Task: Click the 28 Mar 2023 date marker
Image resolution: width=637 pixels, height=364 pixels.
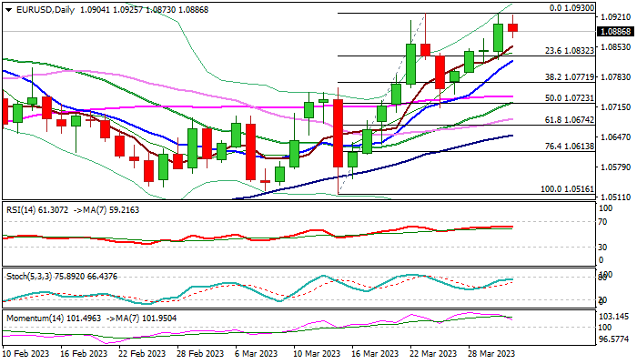Action: pos(491,354)
